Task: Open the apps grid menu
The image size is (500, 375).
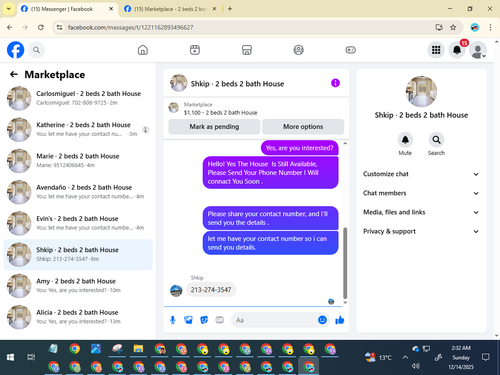Action: (436, 50)
